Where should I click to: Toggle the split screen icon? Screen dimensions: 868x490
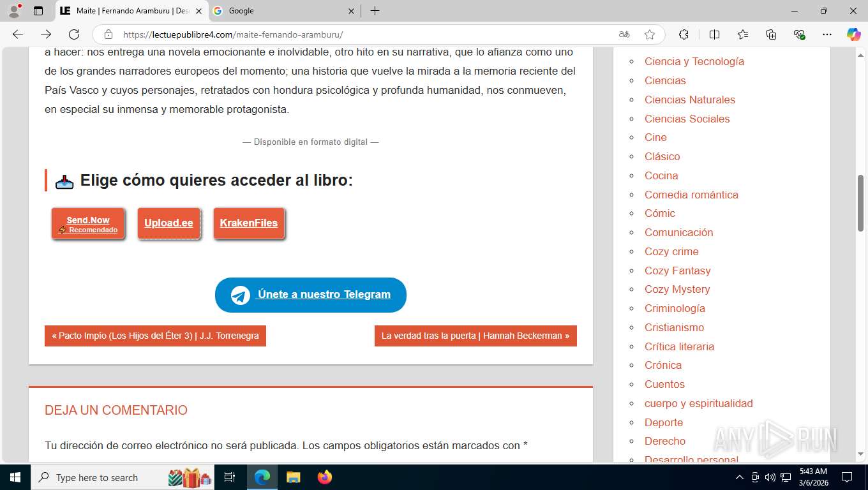pos(714,34)
